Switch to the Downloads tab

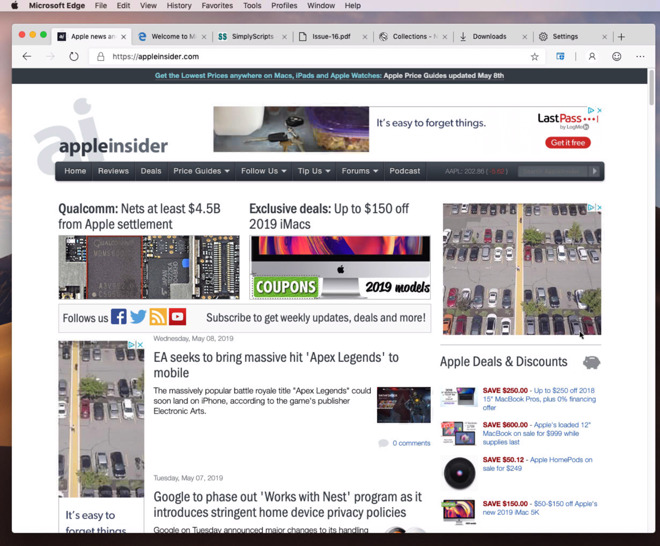[x=492, y=37]
